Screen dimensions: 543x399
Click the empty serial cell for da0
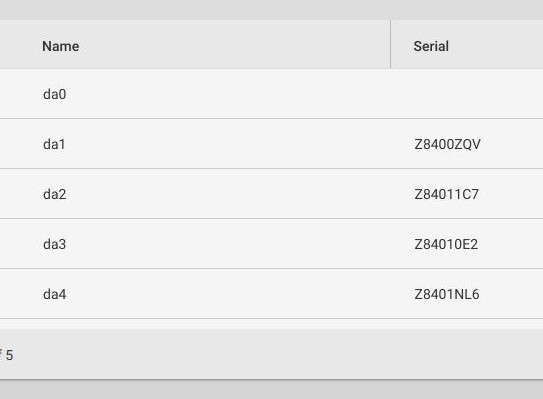[x=467, y=94]
